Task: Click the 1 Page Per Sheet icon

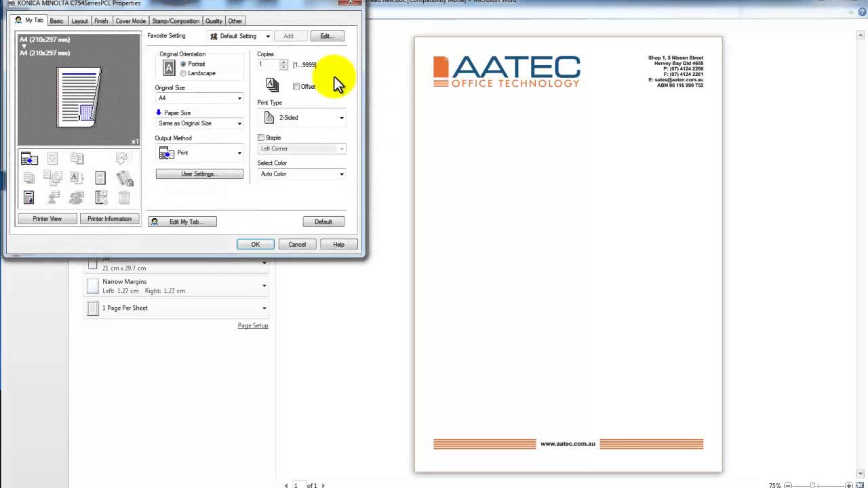Action: pos(93,308)
